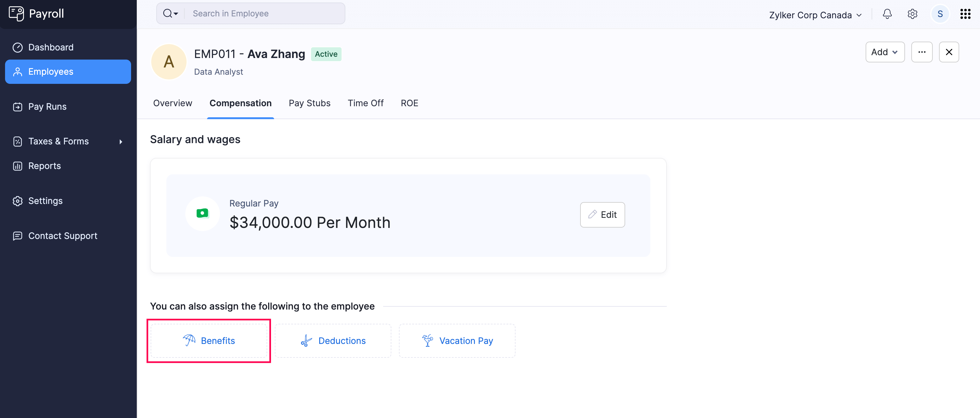Select the Taxes & Forms icon

(x=18, y=141)
